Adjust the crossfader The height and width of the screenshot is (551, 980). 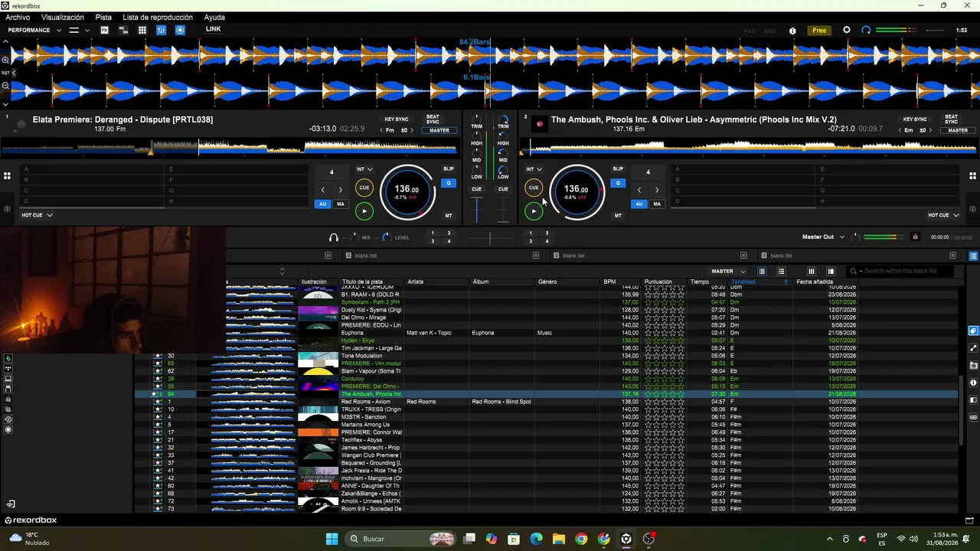[x=490, y=238]
